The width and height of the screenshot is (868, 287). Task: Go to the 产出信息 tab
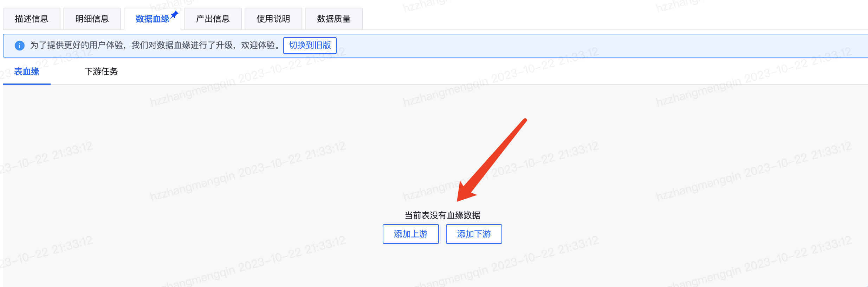coord(213,19)
